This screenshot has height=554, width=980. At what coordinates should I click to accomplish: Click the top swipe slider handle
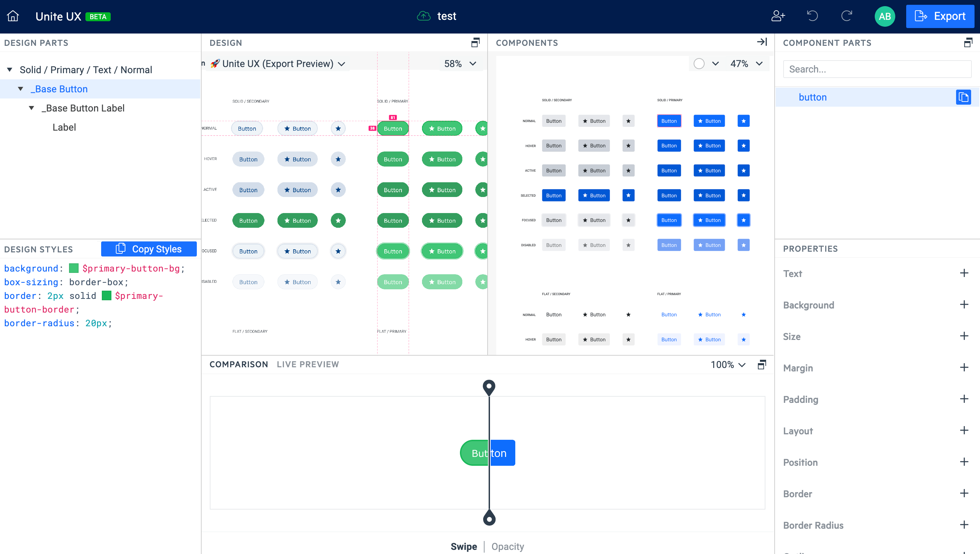pos(489,387)
